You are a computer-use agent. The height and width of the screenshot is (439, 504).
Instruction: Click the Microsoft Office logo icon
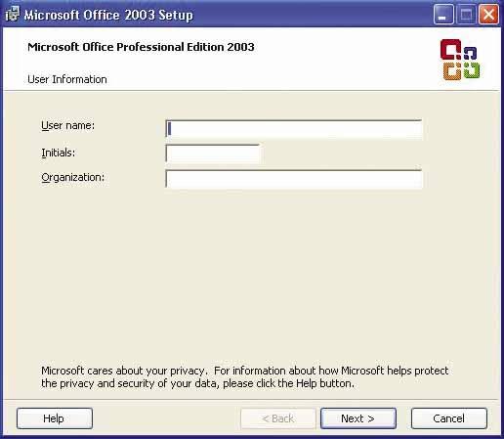click(460, 60)
